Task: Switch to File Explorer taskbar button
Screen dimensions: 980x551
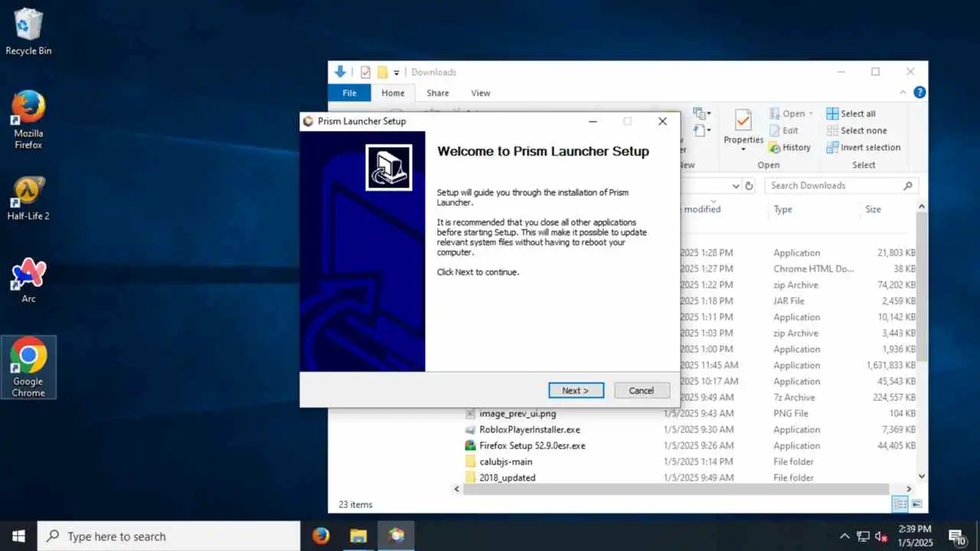Action: (x=358, y=536)
